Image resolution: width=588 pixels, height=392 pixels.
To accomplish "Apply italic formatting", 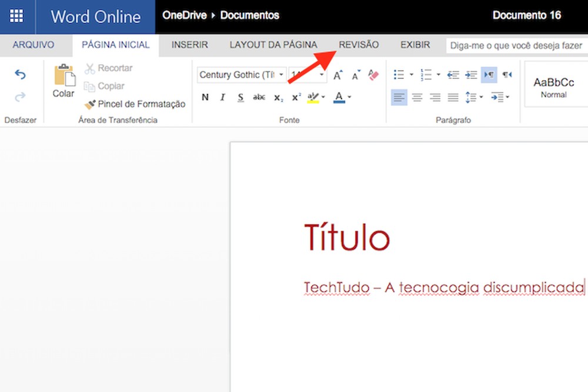I will point(223,97).
